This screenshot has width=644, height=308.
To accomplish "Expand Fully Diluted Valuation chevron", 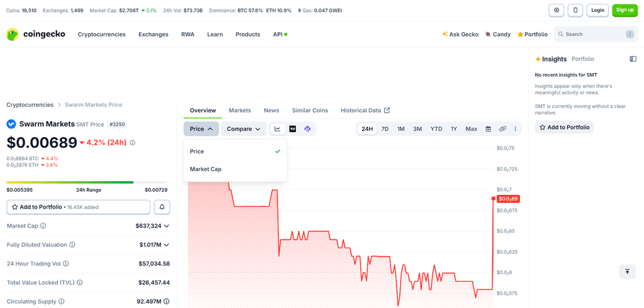I will [x=166, y=245].
